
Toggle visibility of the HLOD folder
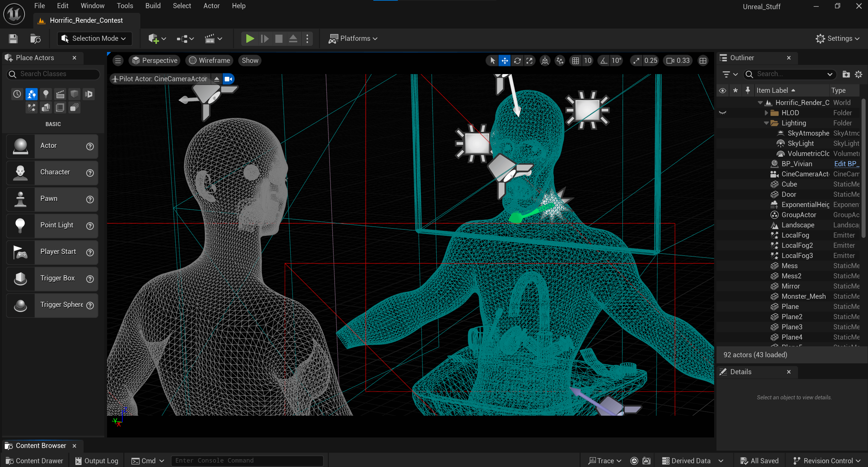click(x=723, y=113)
